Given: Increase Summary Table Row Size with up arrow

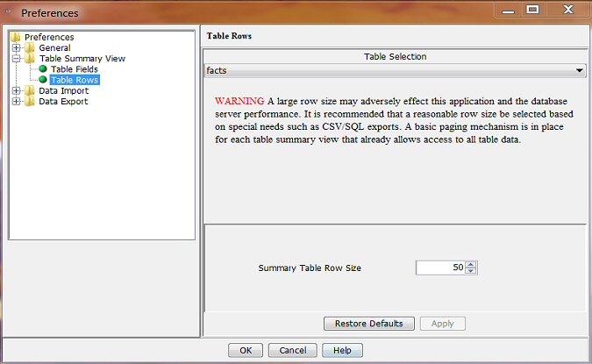Looking at the screenshot, I should point(471,264).
